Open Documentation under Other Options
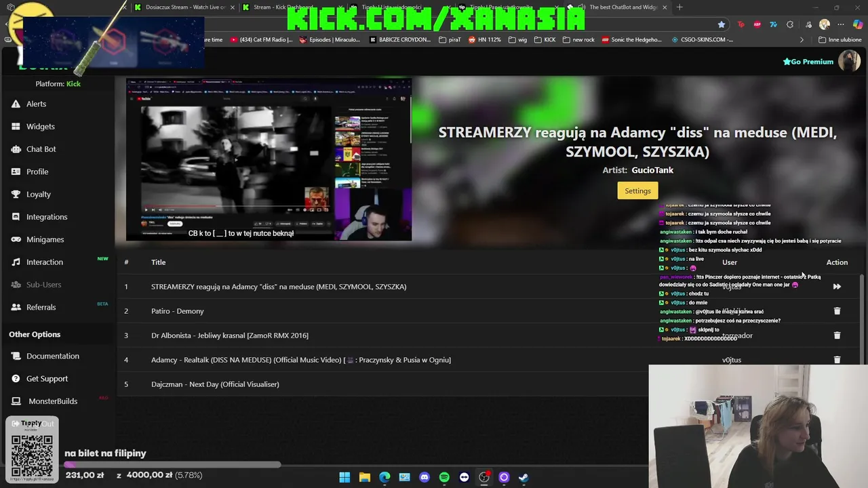Image resolution: width=868 pixels, height=488 pixels. click(x=45, y=356)
